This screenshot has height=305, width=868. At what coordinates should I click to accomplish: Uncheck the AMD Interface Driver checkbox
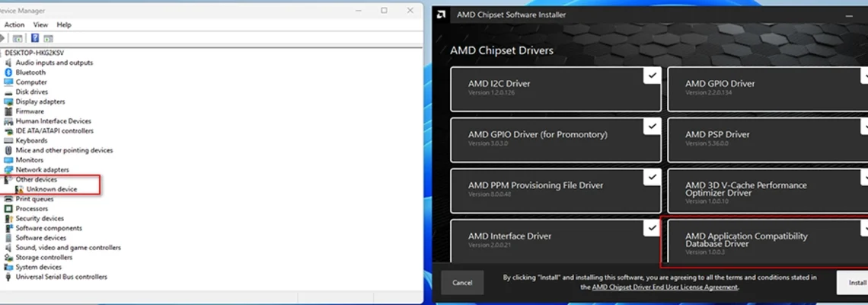(653, 227)
